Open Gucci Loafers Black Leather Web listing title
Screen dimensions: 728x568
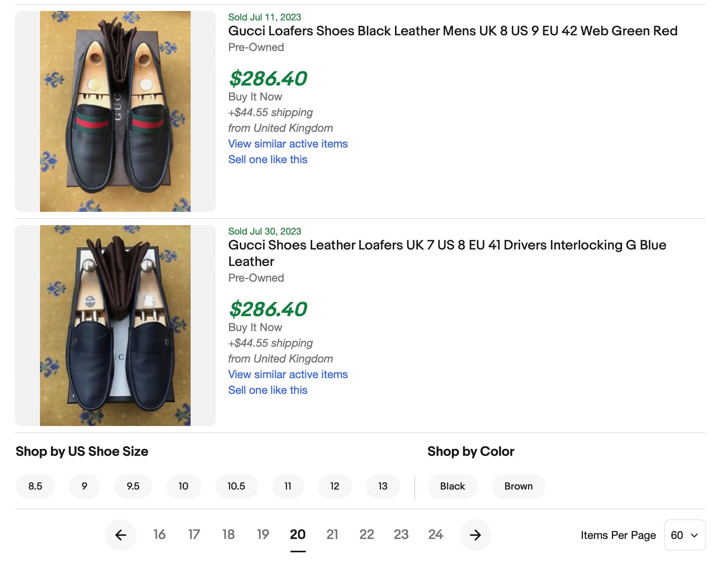pyautogui.click(x=453, y=31)
